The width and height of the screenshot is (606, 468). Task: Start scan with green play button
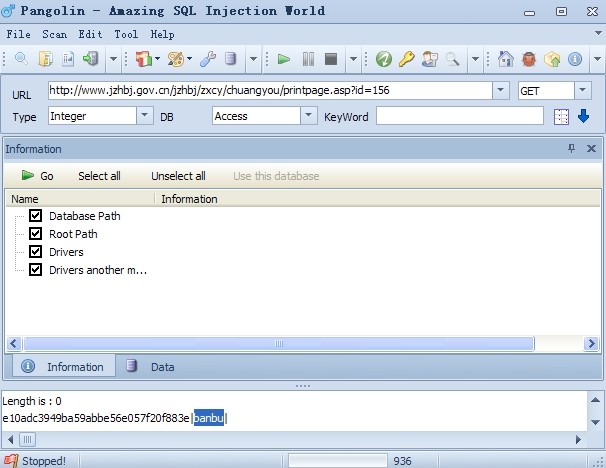284,59
